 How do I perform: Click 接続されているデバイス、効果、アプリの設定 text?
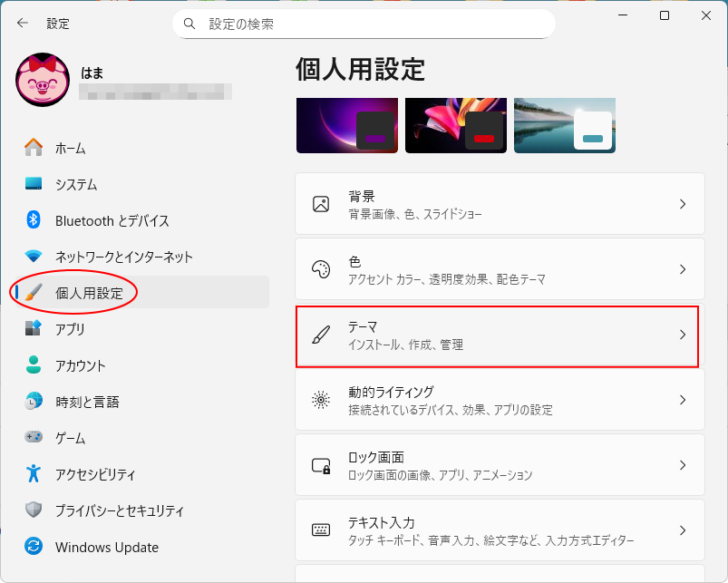click(x=450, y=410)
